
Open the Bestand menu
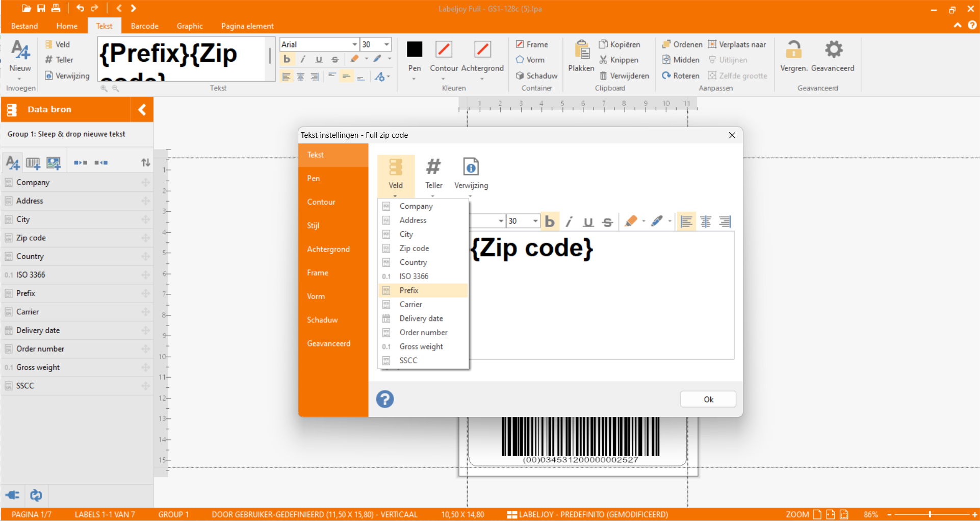point(24,26)
